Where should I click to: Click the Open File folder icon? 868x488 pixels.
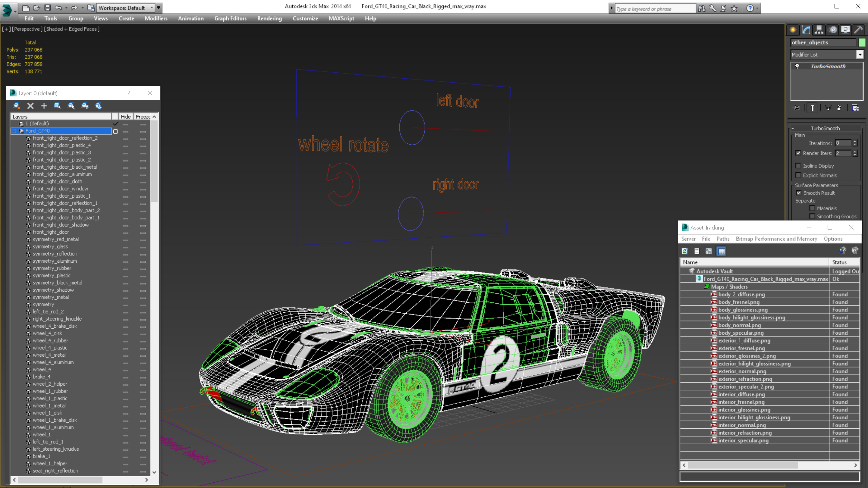pos(36,8)
